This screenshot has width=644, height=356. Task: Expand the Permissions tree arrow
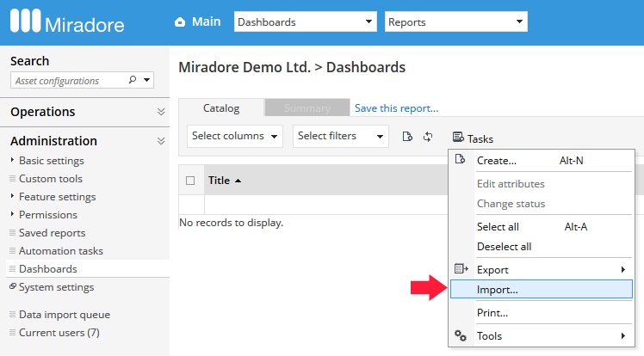tap(12, 214)
